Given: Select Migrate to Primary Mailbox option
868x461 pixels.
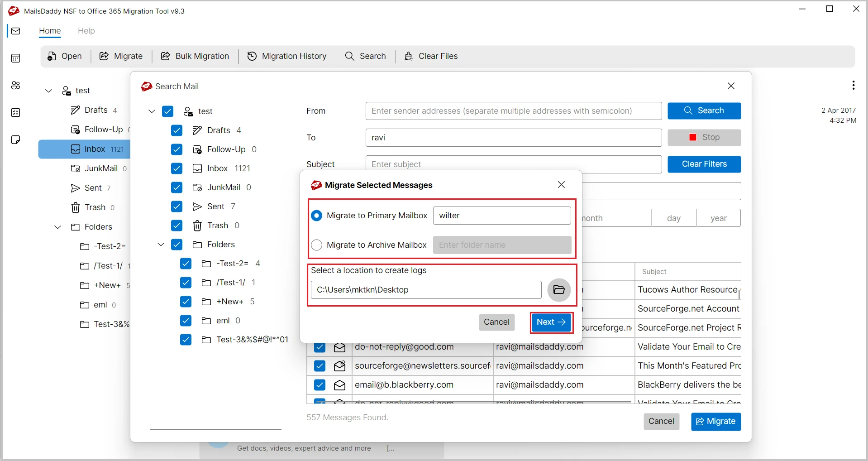Looking at the screenshot, I should (317, 216).
